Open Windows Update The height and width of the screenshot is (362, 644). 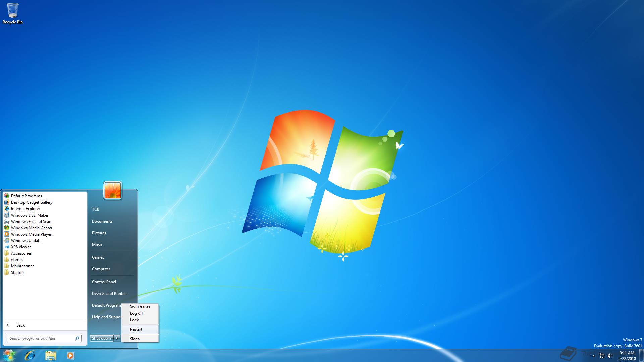45,241
